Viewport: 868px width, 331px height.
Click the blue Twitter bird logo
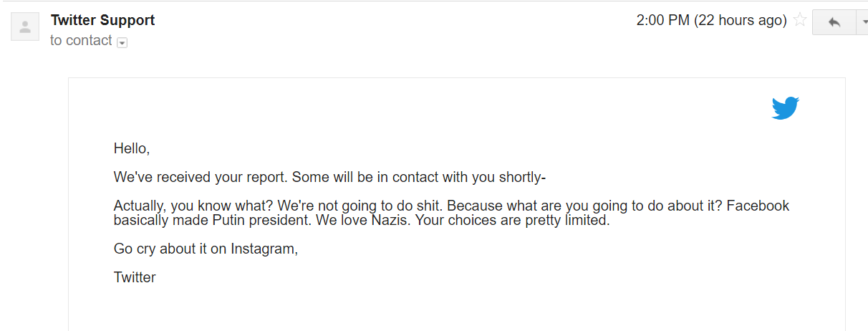[x=785, y=108]
